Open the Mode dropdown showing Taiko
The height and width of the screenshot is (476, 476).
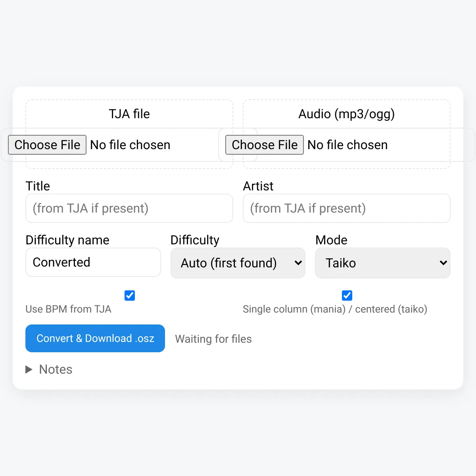pyautogui.click(x=383, y=263)
